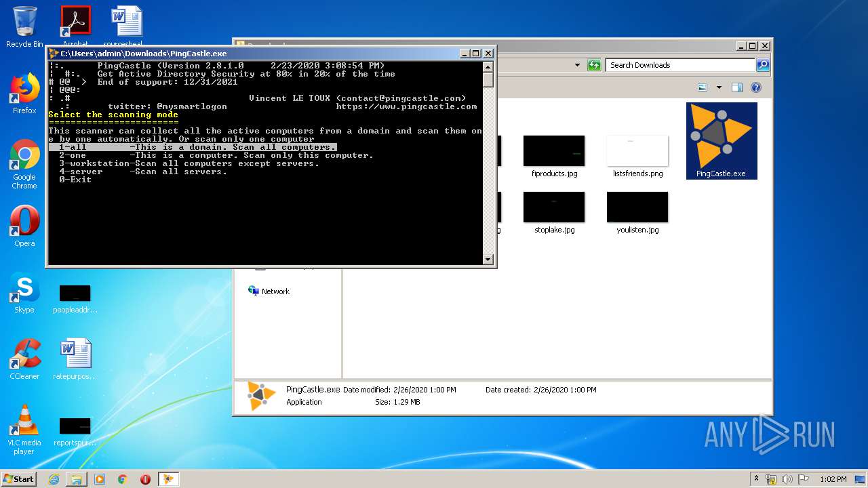The height and width of the screenshot is (488, 868).
Task: Launch Google Chrome from the desktop
Action: 24,164
